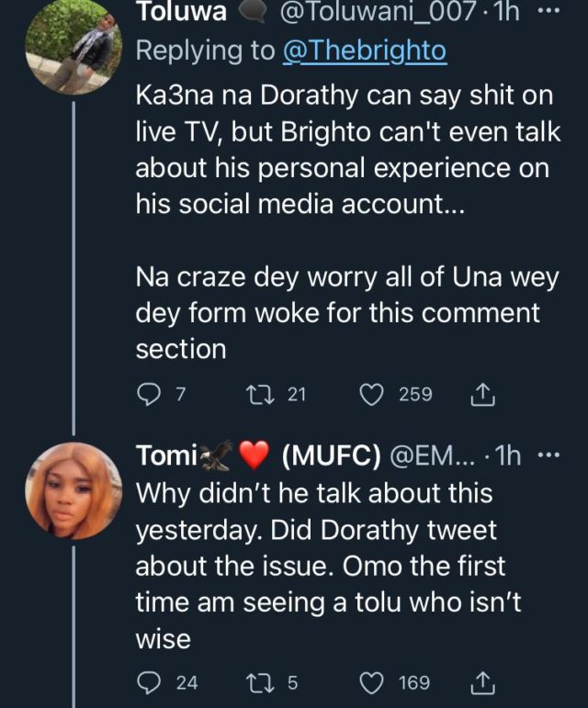Screen dimensions: 588x708
Task: Share Tomi's tweet
Action: 482,683
